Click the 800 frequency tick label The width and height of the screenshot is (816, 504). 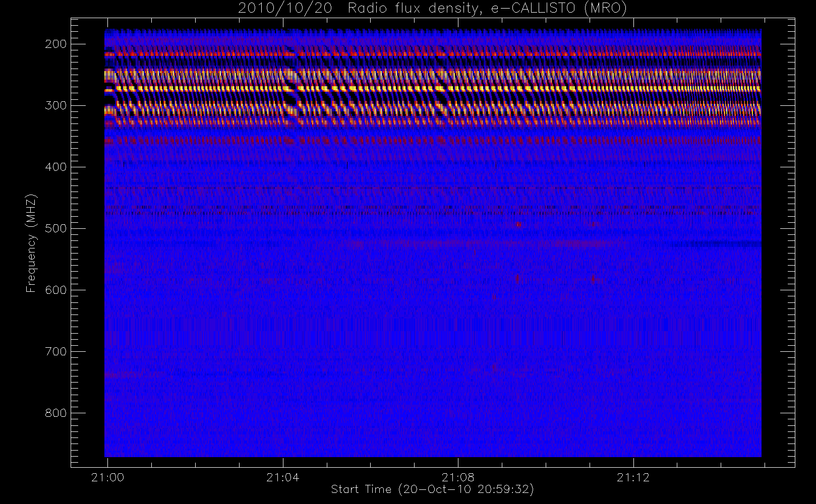coord(56,413)
